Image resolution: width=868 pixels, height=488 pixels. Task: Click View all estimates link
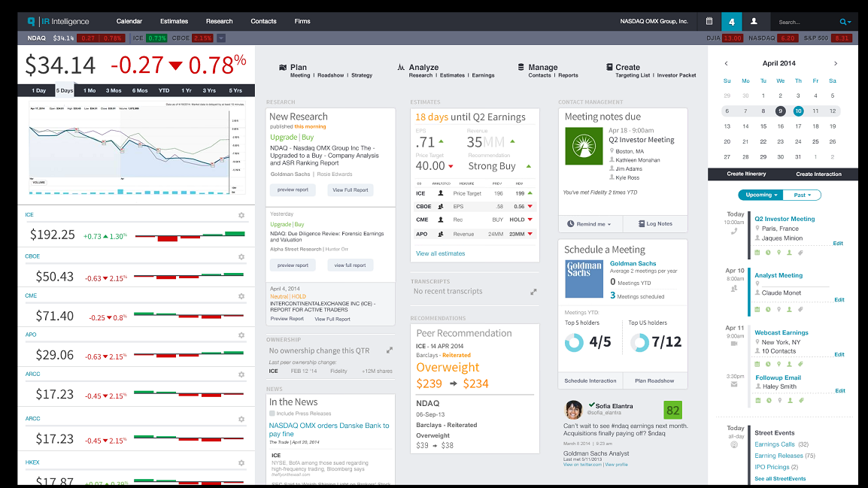tap(441, 253)
